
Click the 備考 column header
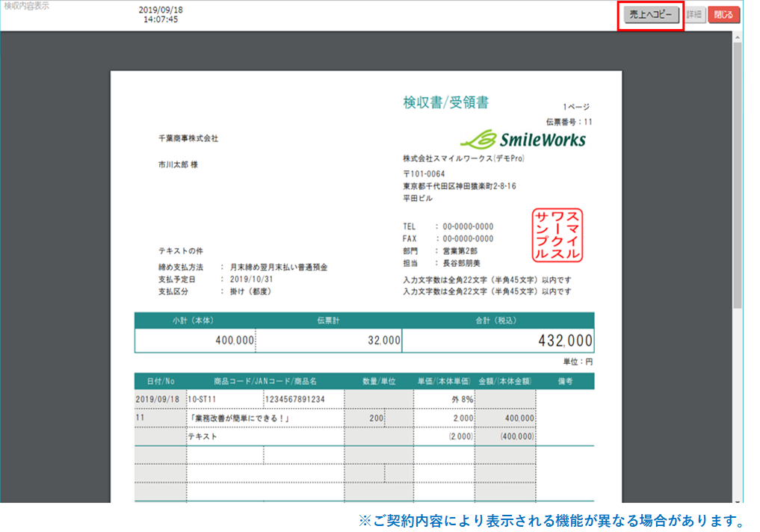pos(565,381)
